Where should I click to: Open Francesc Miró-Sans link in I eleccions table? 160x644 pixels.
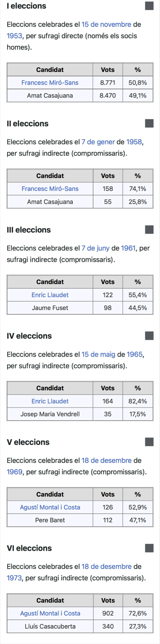pos(50,82)
